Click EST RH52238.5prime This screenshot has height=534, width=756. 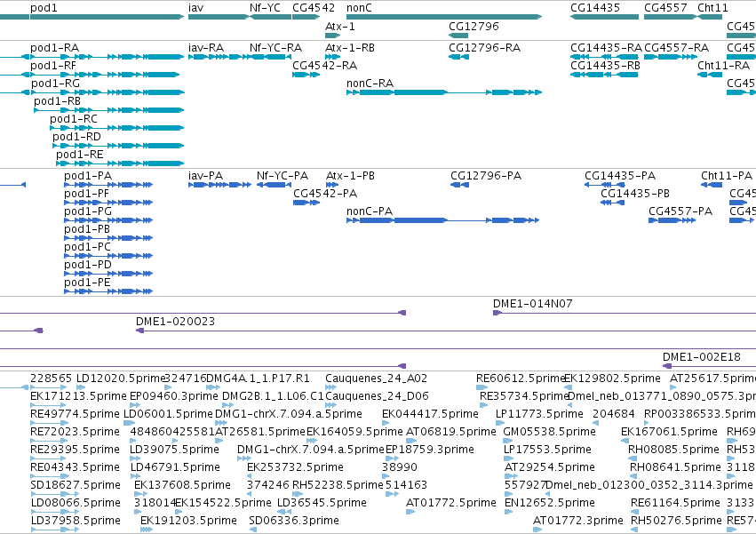(338, 485)
